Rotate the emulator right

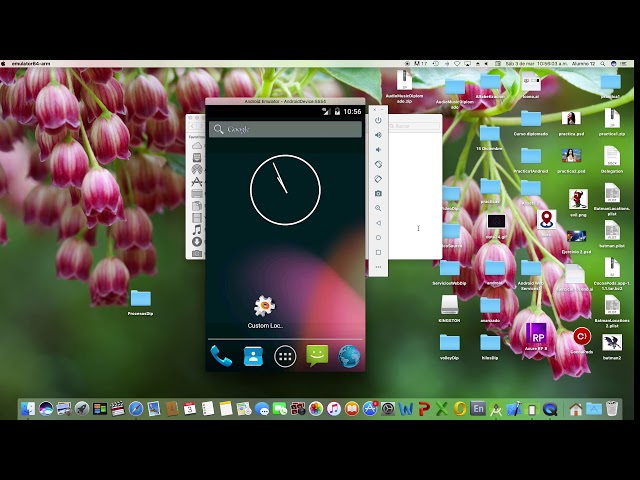378,179
